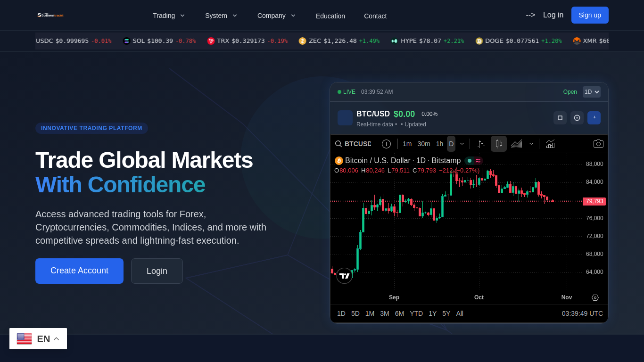644x362 pixels.
Task: Toggle the market status indicator pill
Action: pos(474,161)
